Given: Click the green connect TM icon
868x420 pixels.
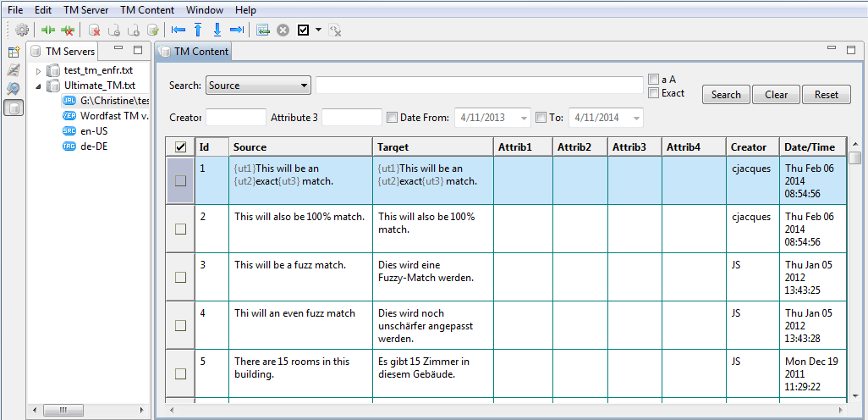Looking at the screenshot, I should point(48,30).
